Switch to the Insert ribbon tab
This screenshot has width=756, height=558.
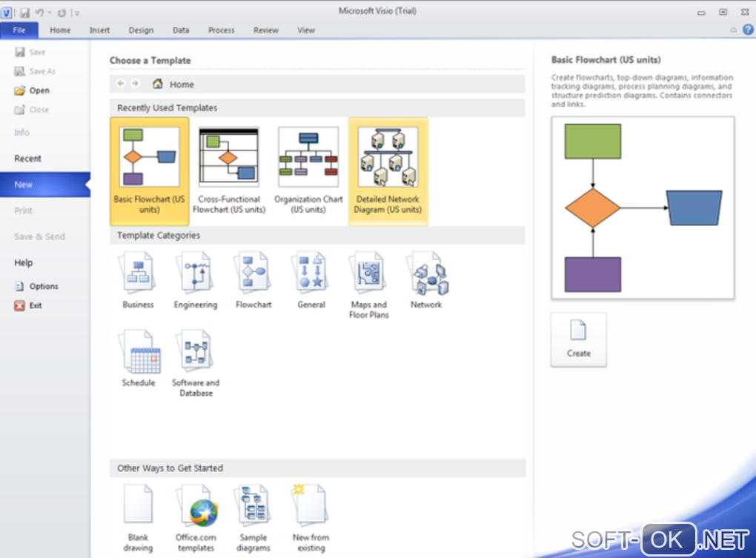(99, 30)
